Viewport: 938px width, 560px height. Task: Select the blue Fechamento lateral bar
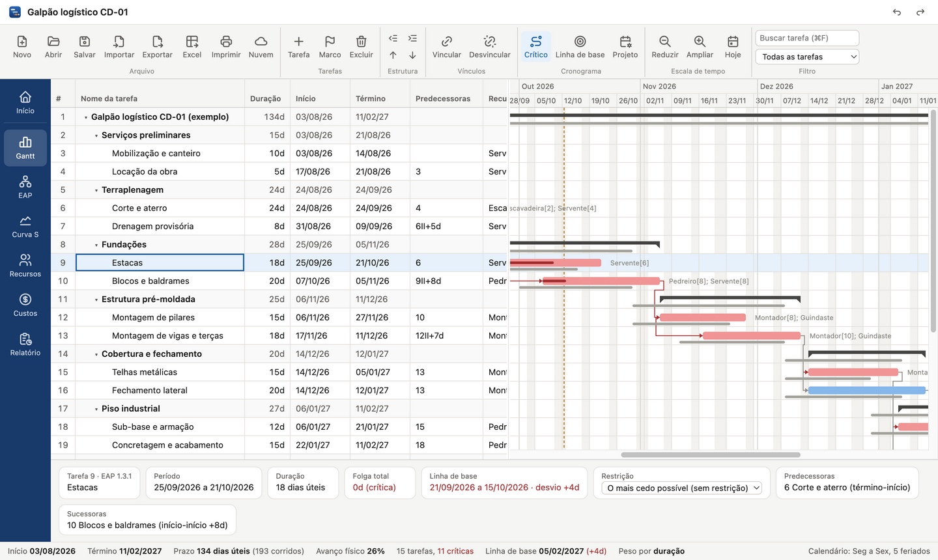click(x=867, y=391)
